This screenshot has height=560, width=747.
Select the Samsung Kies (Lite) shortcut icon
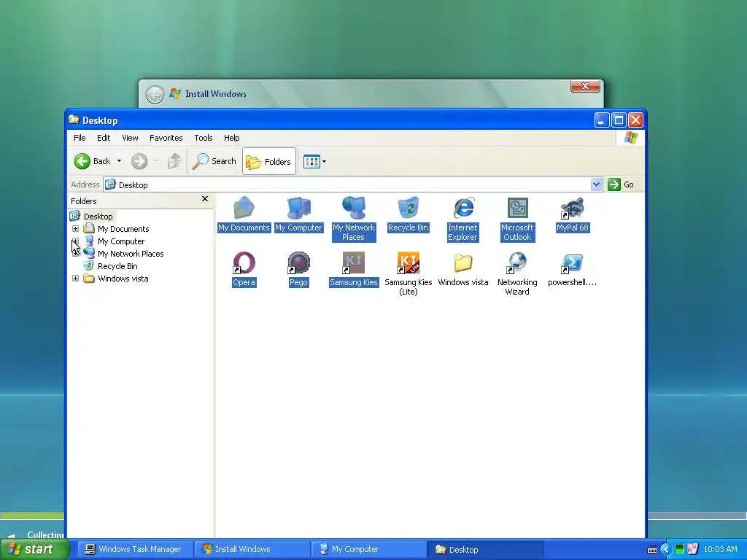click(409, 273)
